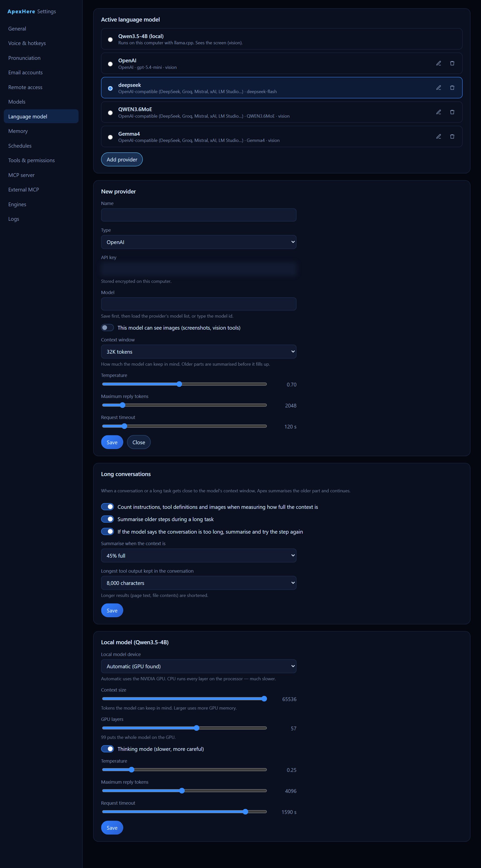Save the New provider form

[112, 443]
